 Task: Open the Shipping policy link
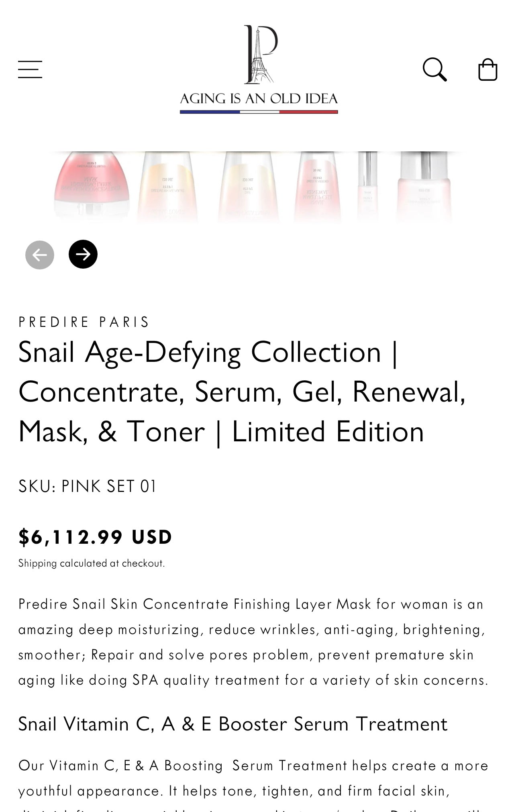tap(37, 563)
